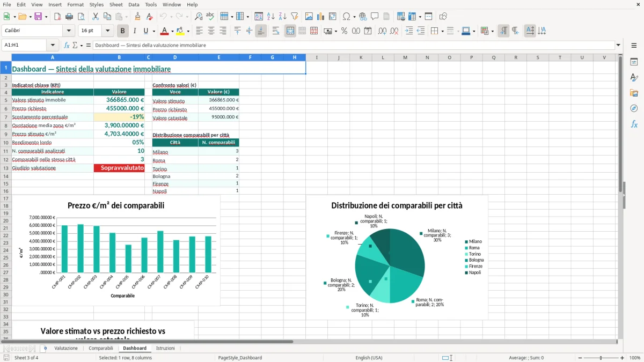Screen dimensions: 644x362
Task: Switch to the Comparabili sheet tab
Action: pyautogui.click(x=101, y=348)
